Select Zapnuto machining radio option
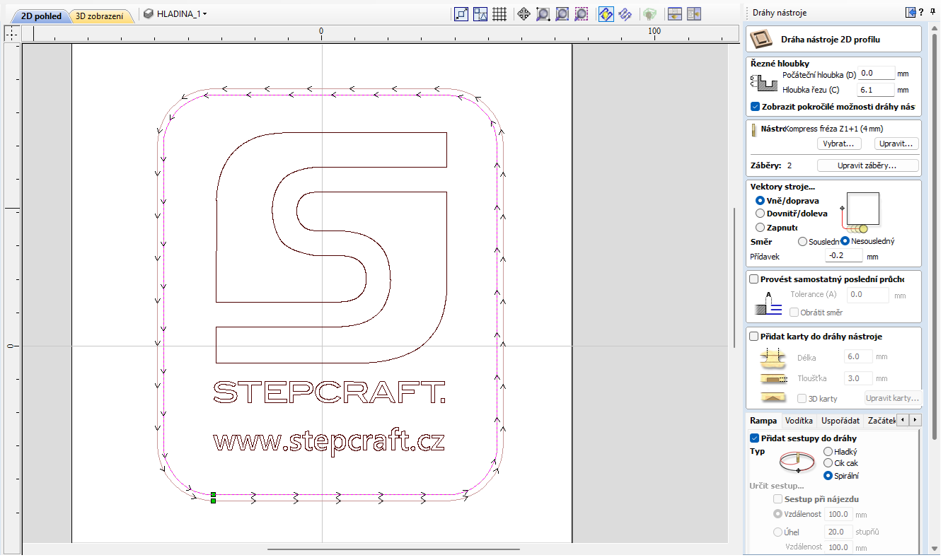943x560 pixels. 760,228
